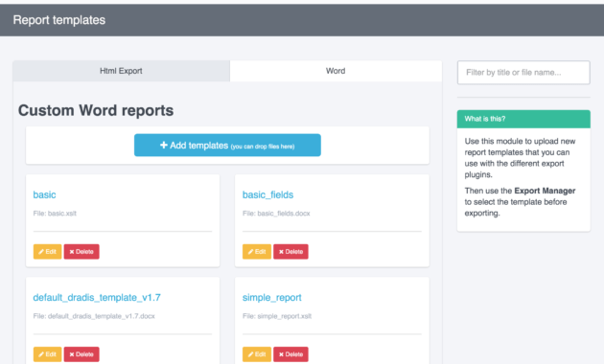This screenshot has width=604, height=364.
Task: Click 'File: default_dradis_template_v1.7.docx' text
Action: pos(94,316)
